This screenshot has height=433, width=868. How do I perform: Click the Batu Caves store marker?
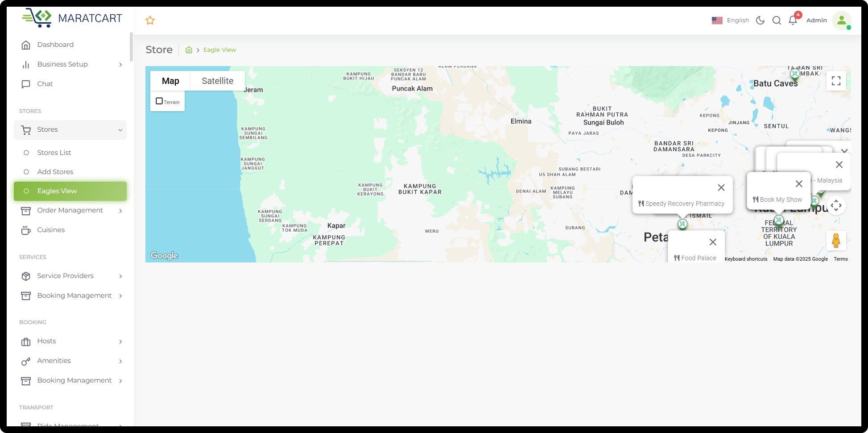coord(795,74)
